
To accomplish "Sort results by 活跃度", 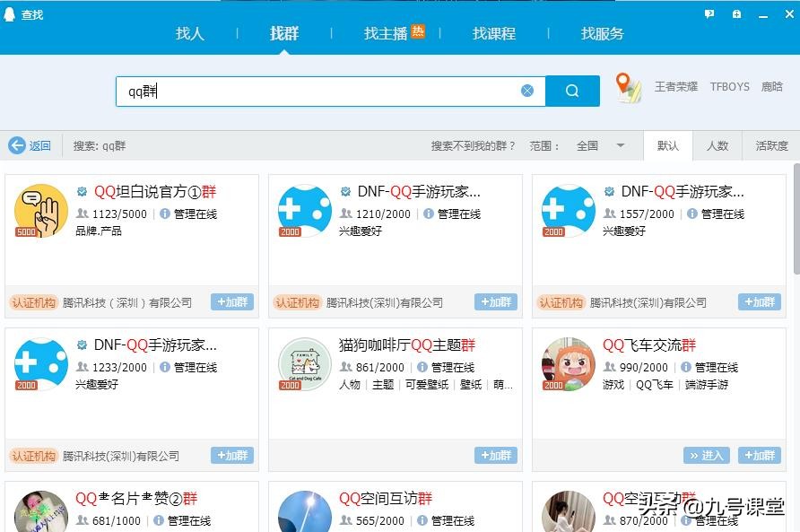I will click(771, 145).
